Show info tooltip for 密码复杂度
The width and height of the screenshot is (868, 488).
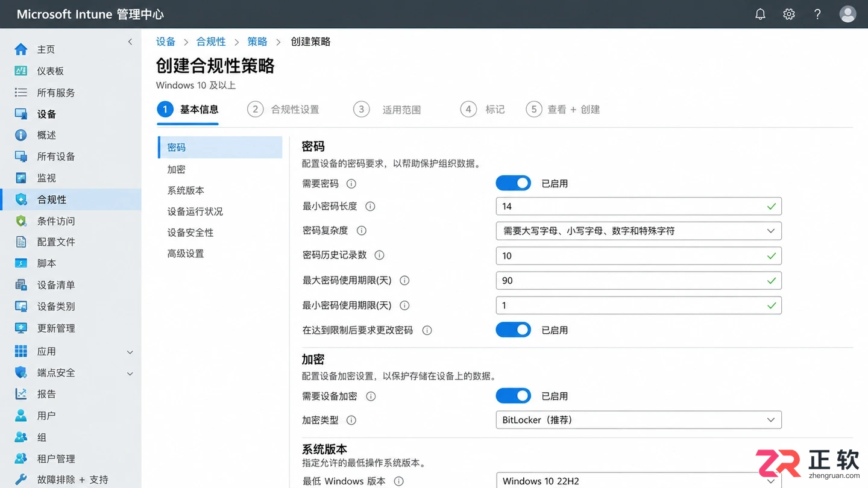(x=361, y=230)
